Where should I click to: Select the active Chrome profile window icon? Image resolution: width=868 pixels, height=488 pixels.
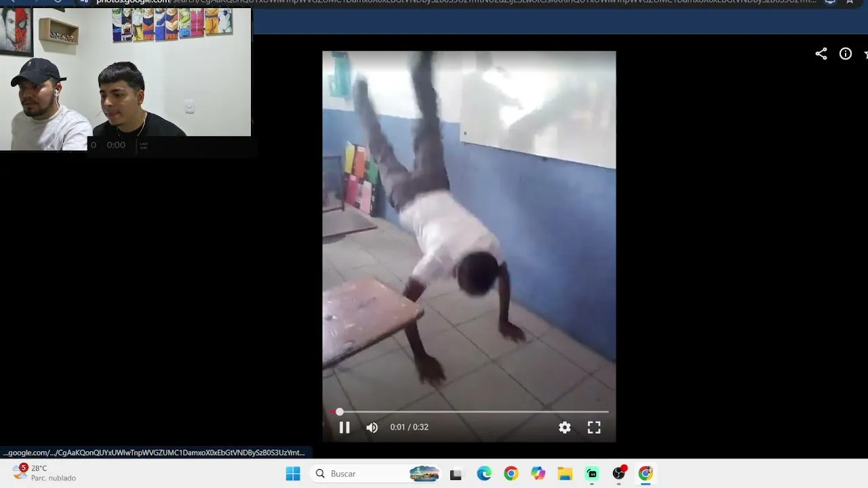click(646, 474)
